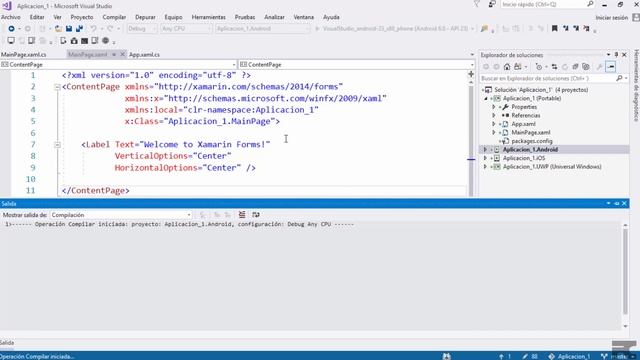The height and width of the screenshot is (360, 640).
Task: Click the feedback icon near Quick Launch
Action: coord(492,4)
